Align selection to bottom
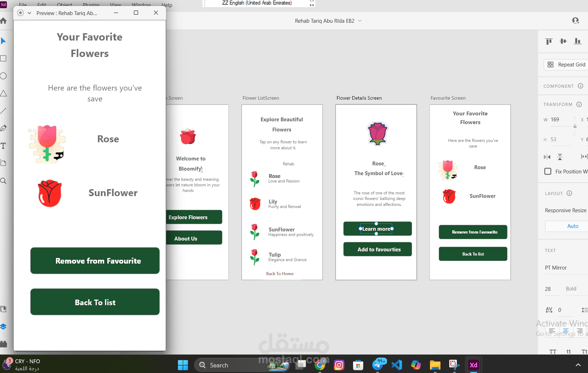Screen dimensions: 588x373 click(x=578, y=41)
